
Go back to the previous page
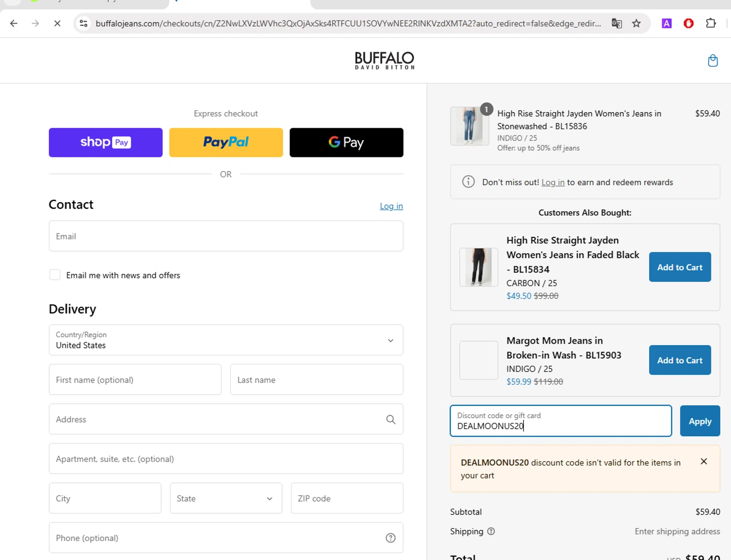coord(14,23)
